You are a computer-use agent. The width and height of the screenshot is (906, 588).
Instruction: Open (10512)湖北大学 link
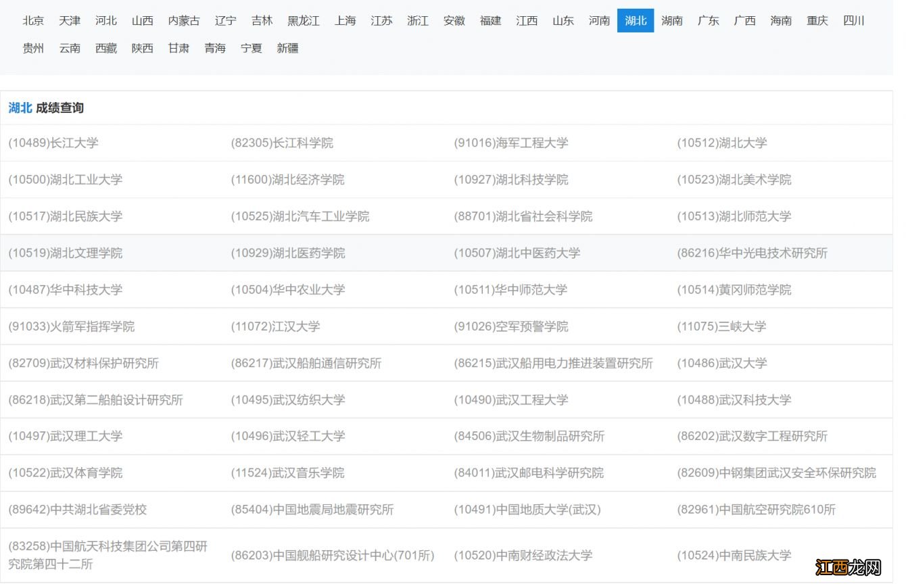(x=722, y=143)
